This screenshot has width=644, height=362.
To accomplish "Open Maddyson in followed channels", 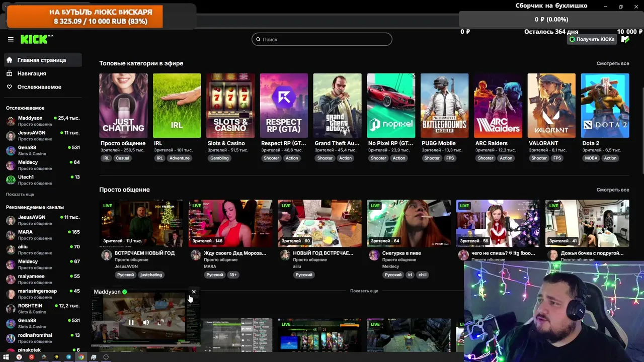I will (42, 121).
